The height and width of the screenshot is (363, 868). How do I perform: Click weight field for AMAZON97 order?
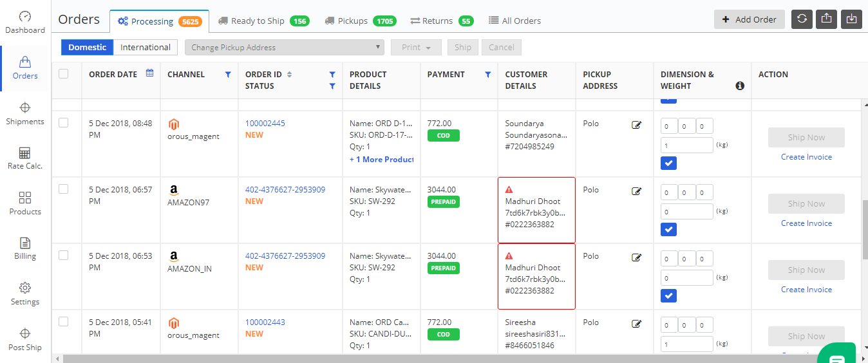[x=687, y=211]
